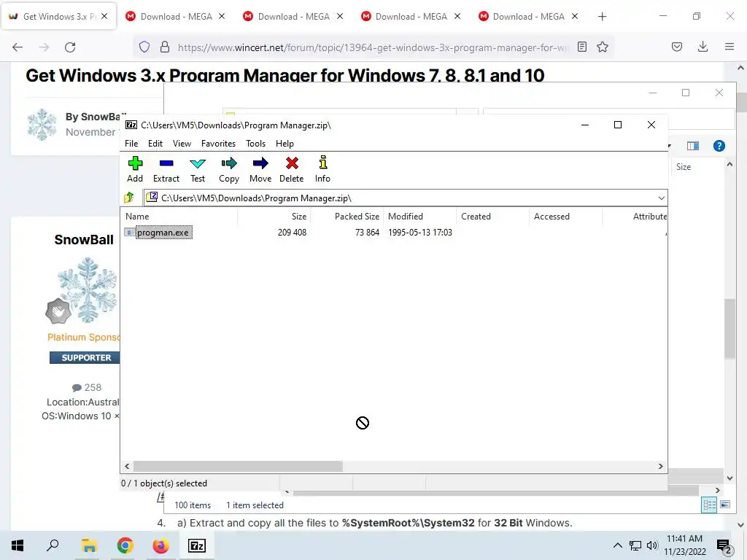This screenshot has height=560, width=747.
Task: Bookmark this page with the star icon
Action: click(603, 47)
